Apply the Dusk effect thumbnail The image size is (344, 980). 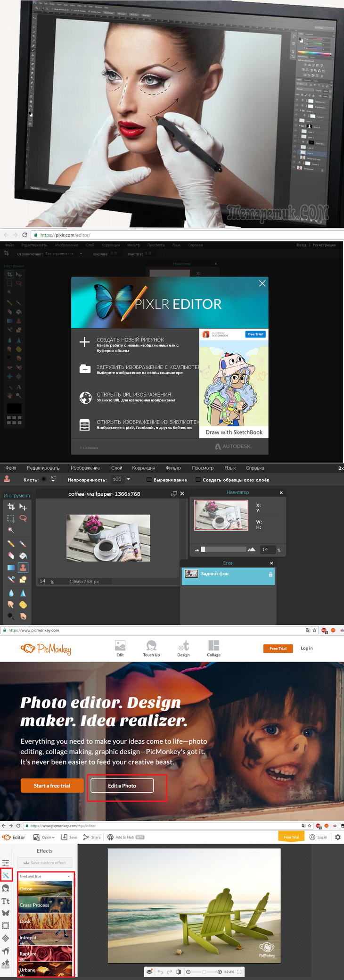46,921
